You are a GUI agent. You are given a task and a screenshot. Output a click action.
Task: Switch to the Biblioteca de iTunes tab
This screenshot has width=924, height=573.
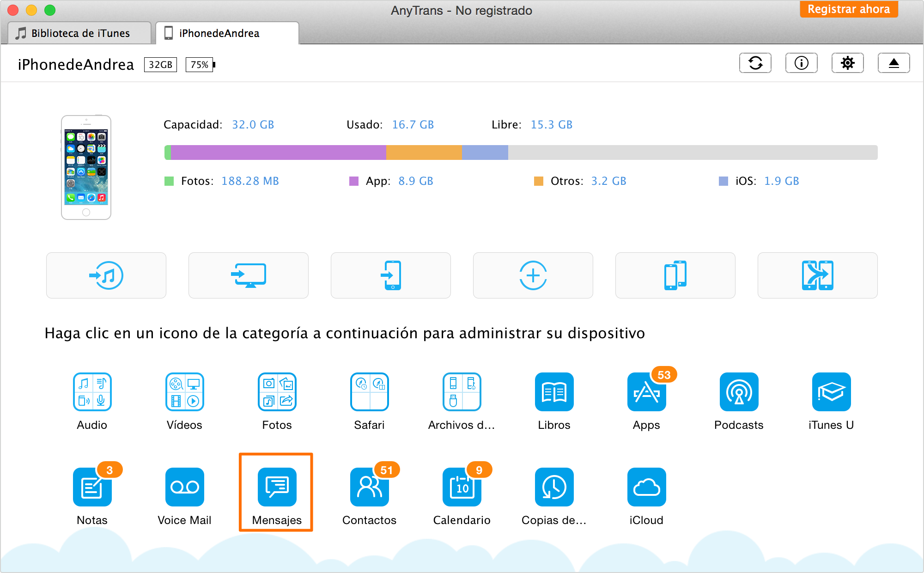[79, 33]
